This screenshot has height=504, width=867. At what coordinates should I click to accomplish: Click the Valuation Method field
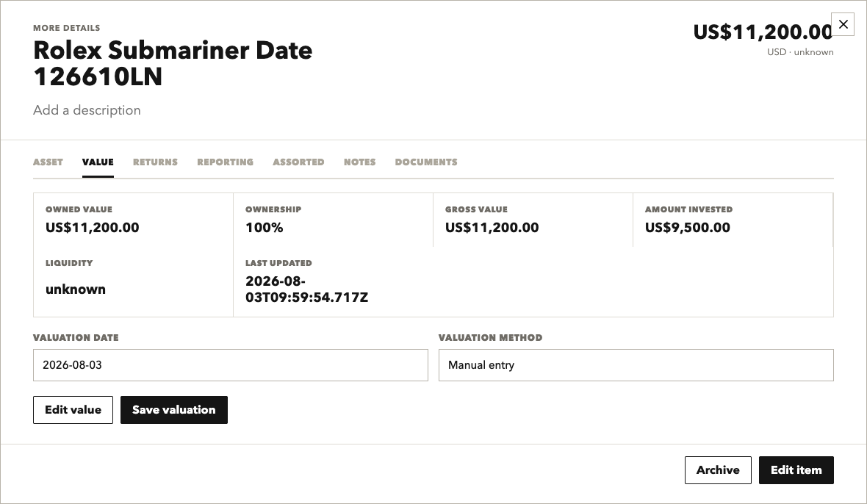(636, 364)
